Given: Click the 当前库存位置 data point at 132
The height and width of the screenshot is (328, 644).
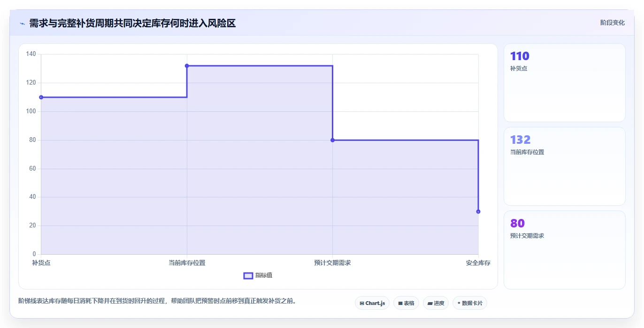Looking at the screenshot, I should click(x=187, y=66).
